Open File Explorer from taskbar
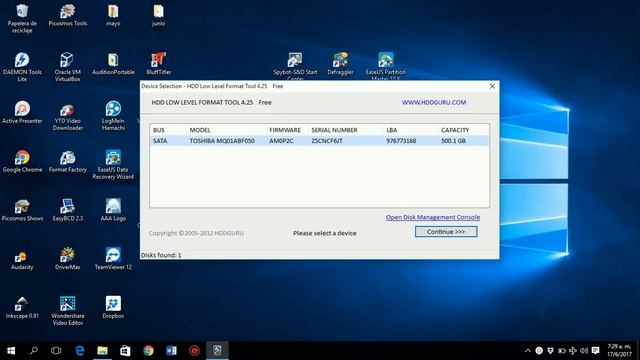Screen dimensions: 640x360 (x=102, y=351)
